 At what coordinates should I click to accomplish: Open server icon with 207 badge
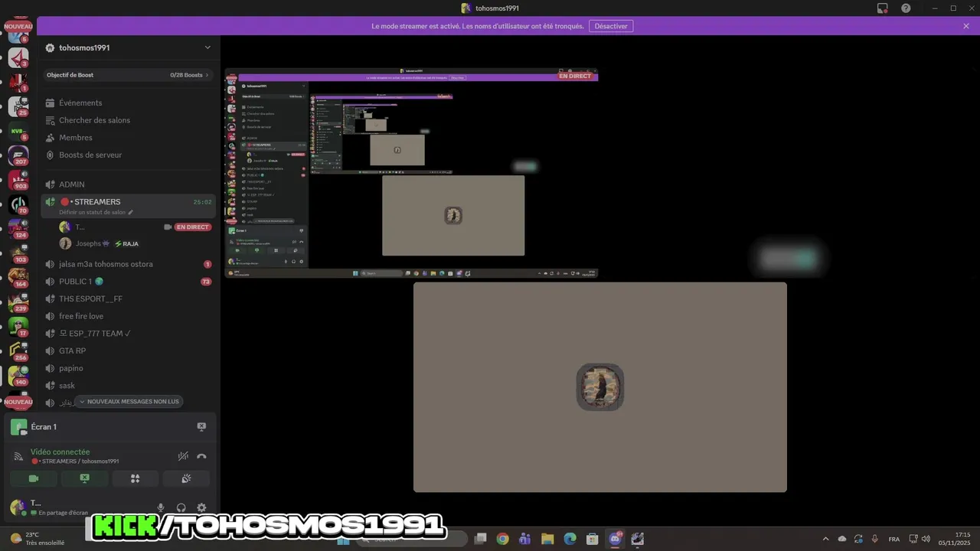click(18, 155)
